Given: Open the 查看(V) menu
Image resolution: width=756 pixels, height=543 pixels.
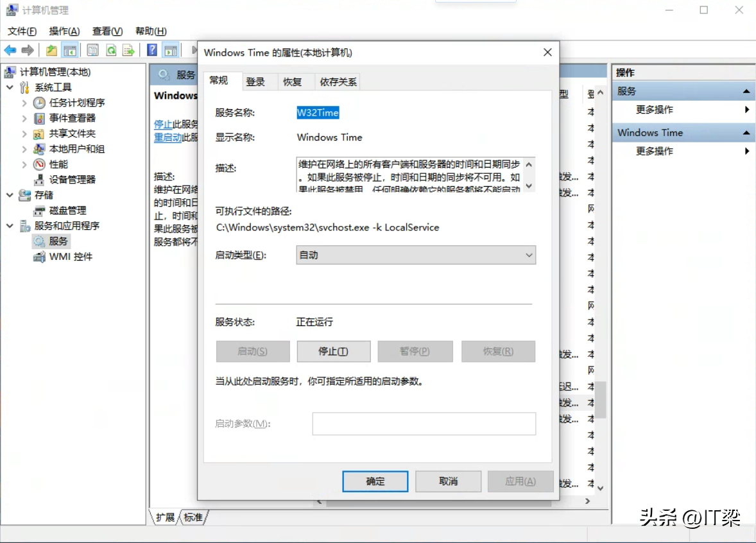Looking at the screenshot, I should tap(107, 31).
